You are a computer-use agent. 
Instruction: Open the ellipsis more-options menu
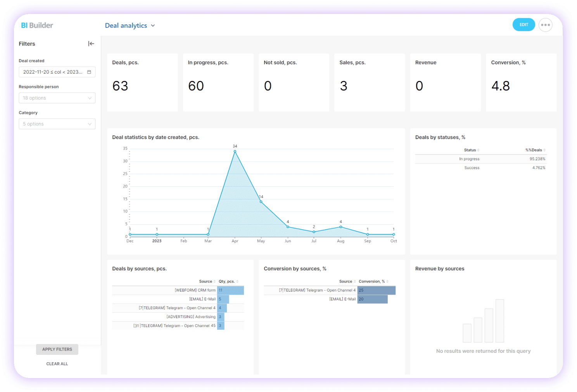coord(545,24)
